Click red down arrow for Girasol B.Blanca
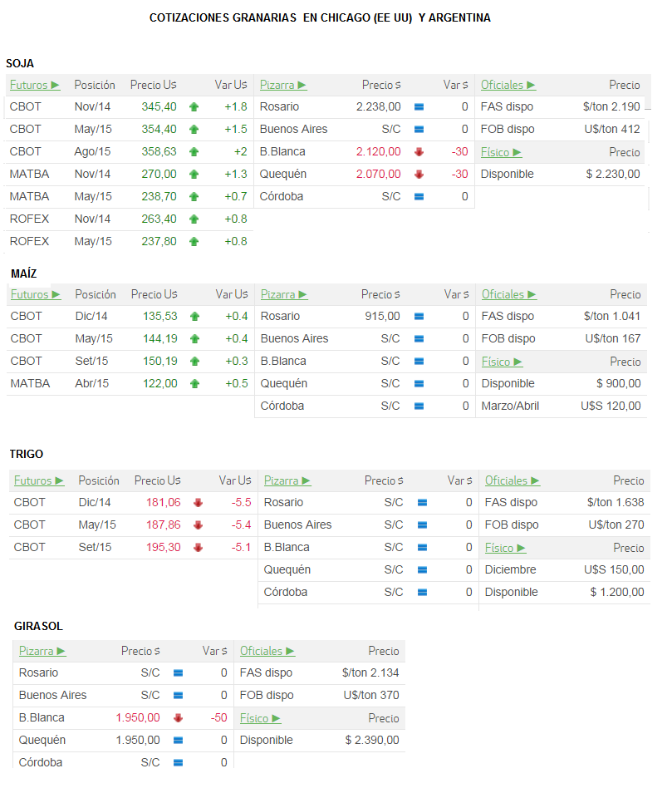672x793 pixels. coord(178,718)
